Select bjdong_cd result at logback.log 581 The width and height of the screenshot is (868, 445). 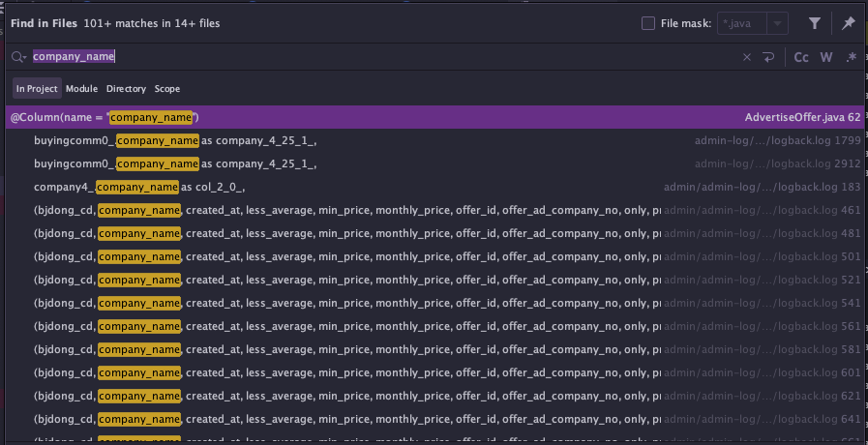tap(434, 350)
